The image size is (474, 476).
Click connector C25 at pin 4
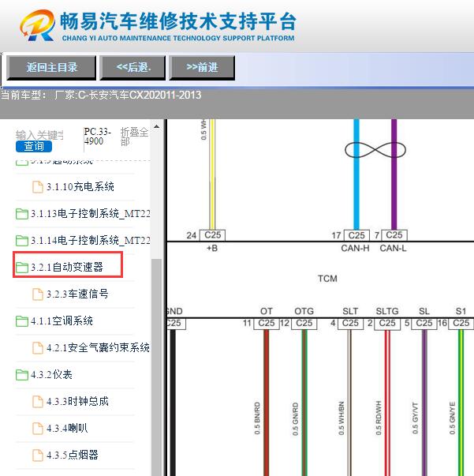click(x=350, y=324)
